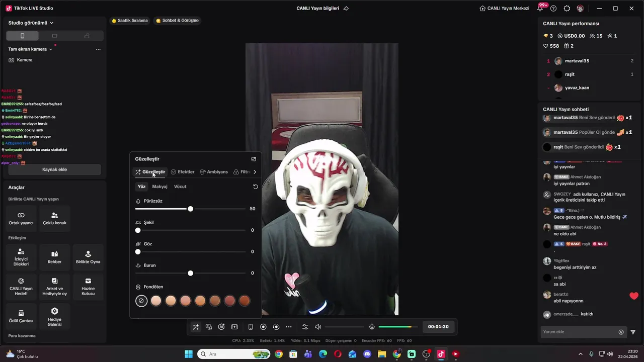644x362 pixels.
Task: Mute the speaker volume icon
Action: 318,327
